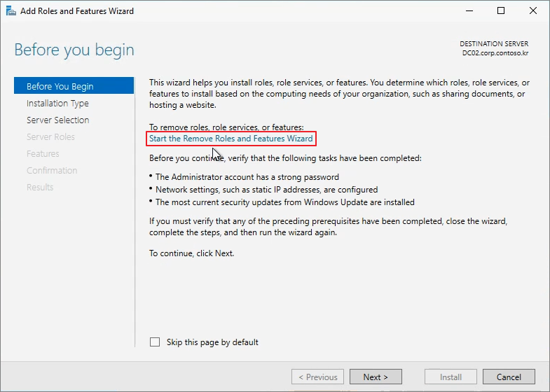Close the Add Roles and Features Wizard
Viewport: 550px width, 392px height.
[532, 11]
